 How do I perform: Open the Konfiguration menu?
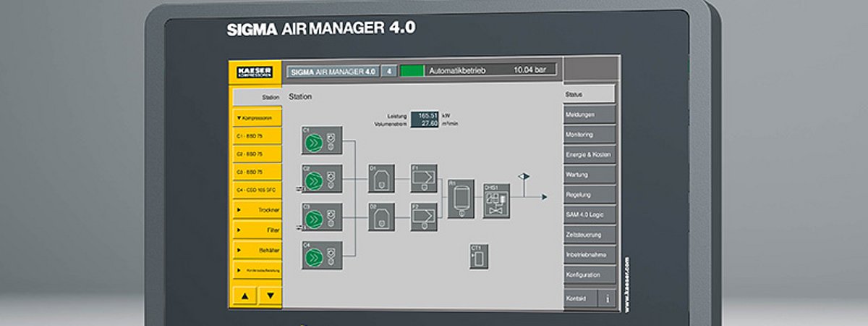tap(590, 275)
